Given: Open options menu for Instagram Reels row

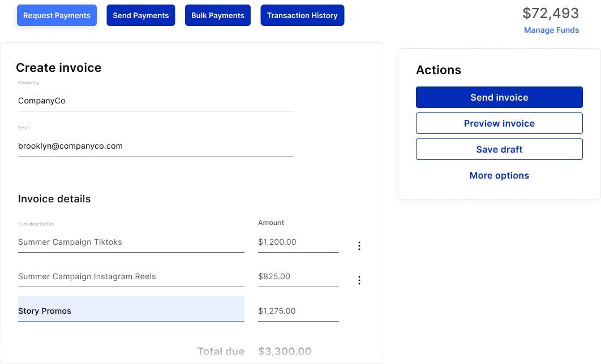Looking at the screenshot, I should tap(359, 280).
